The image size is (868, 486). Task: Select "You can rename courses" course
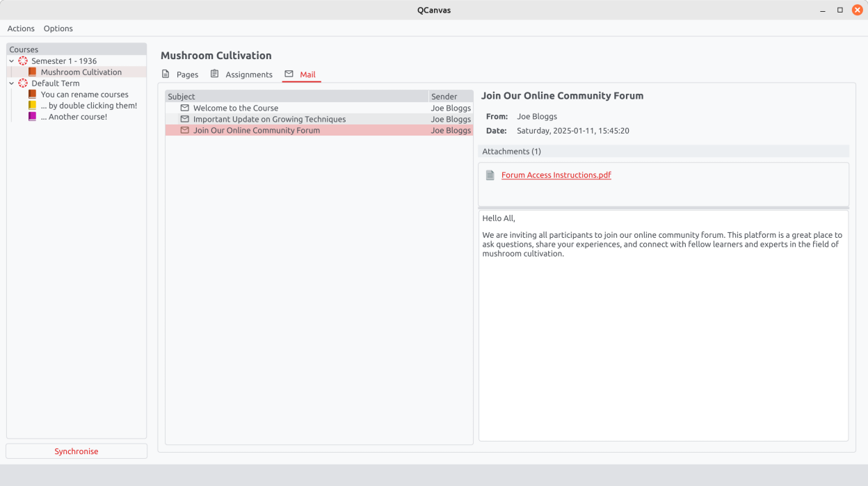point(85,95)
